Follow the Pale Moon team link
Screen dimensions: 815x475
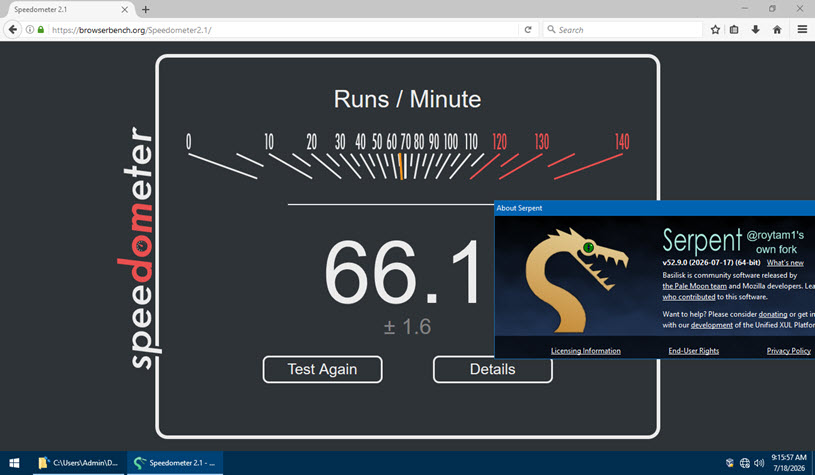tap(694, 286)
